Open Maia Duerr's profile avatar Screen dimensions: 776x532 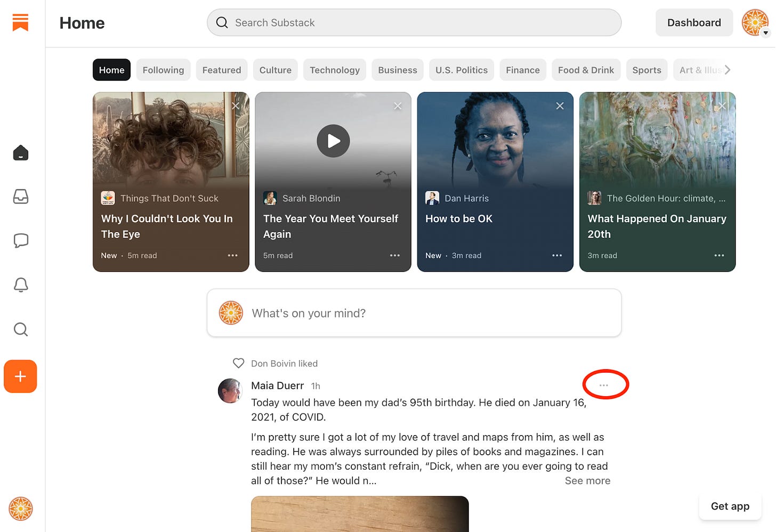(x=230, y=391)
